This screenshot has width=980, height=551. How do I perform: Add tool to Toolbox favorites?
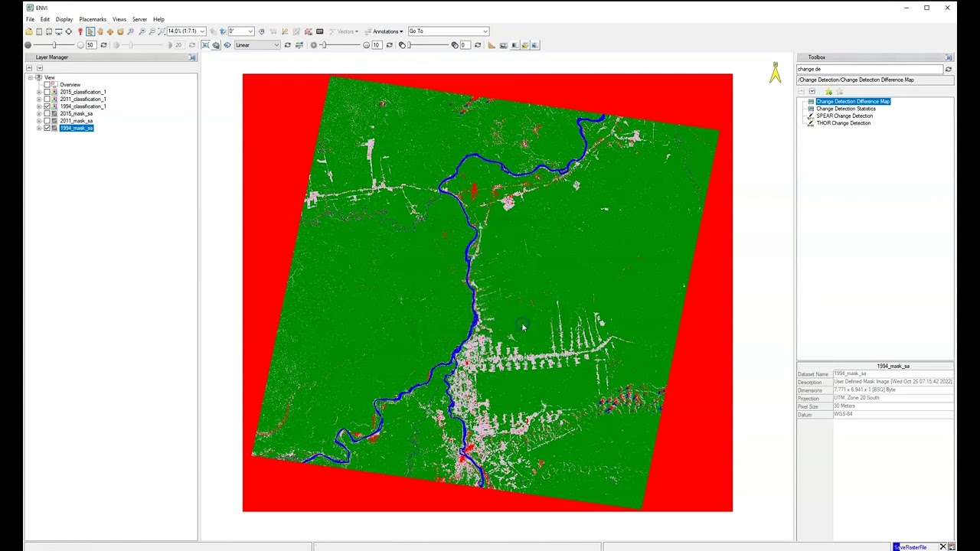click(828, 92)
